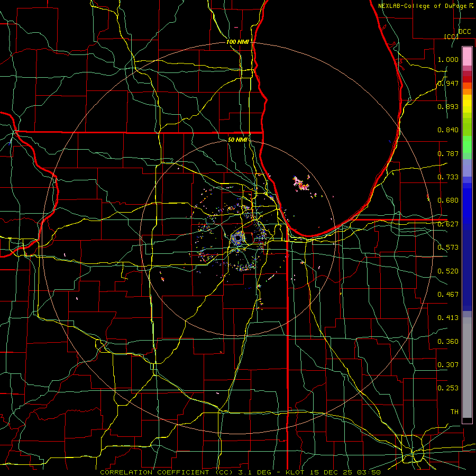
Task: Click the CORRELATION COEFFICIENT (CC) caption text
Action: [x=167, y=472]
